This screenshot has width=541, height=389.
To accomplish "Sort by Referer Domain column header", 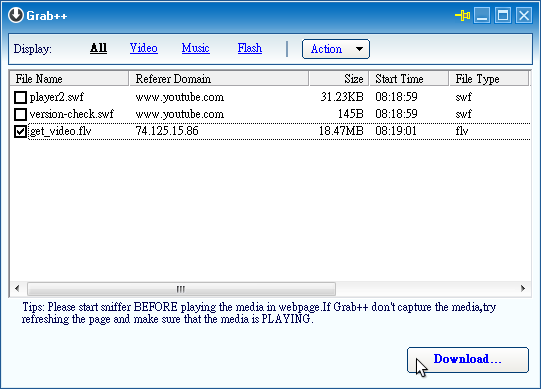I will [x=219, y=79].
